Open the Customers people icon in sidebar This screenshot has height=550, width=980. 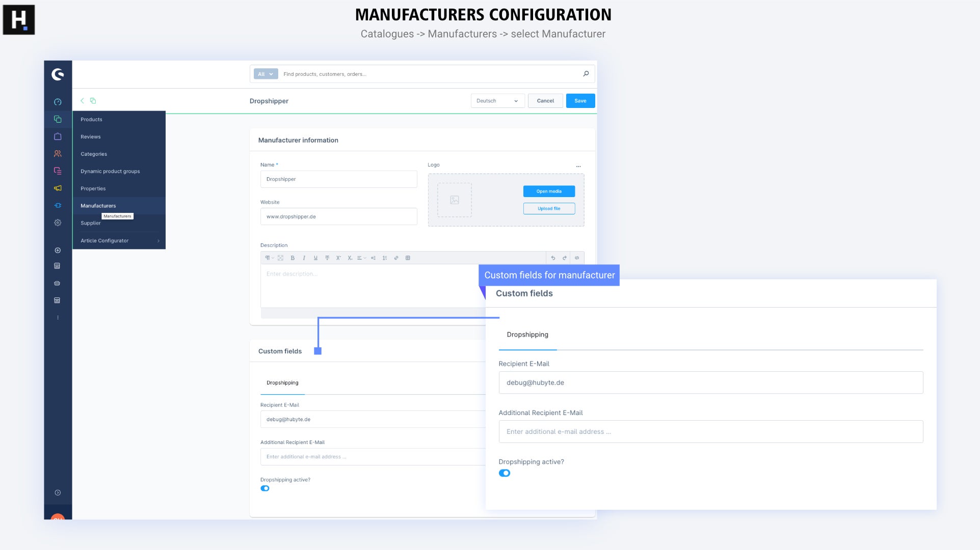click(58, 154)
